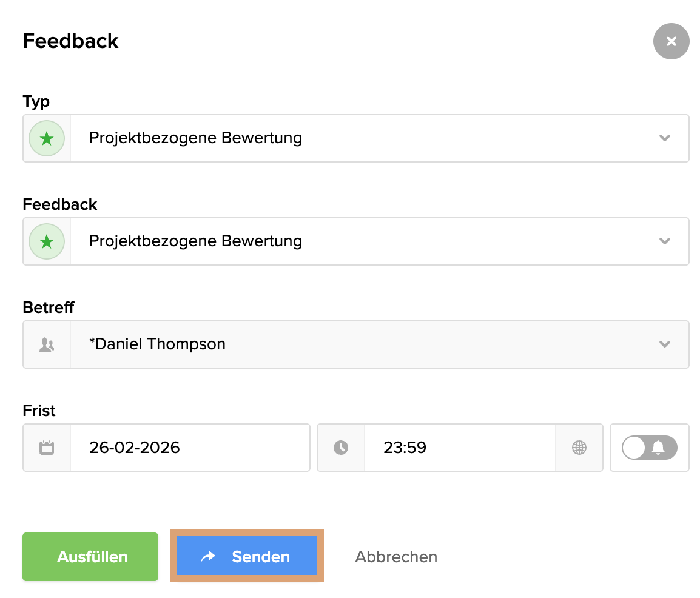Click the green star icon in Typ field
The width and height of the screenshot is (700, 598).
point(47,139)
